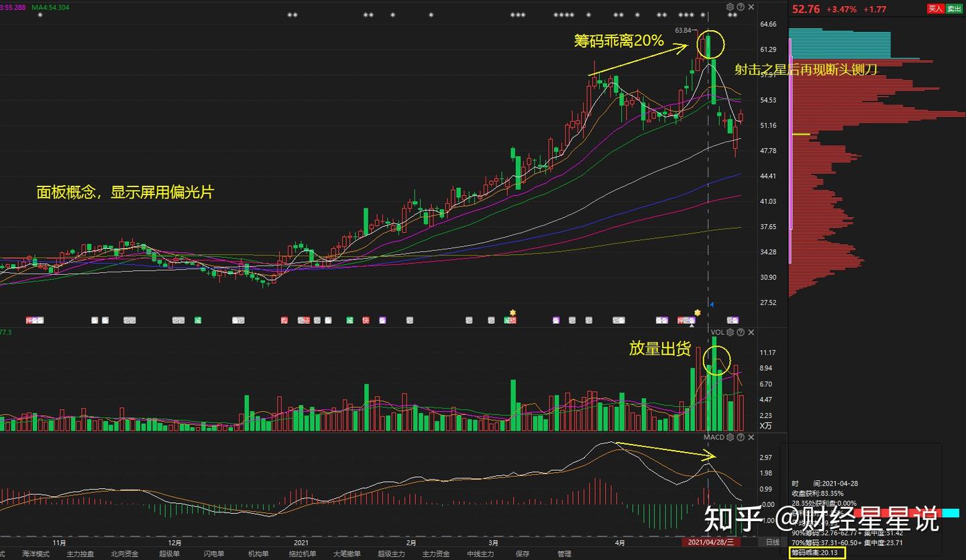Screen dimensions: 966x560
Task: Click 保存 to save the indicator layout
Action: point(523,554)
